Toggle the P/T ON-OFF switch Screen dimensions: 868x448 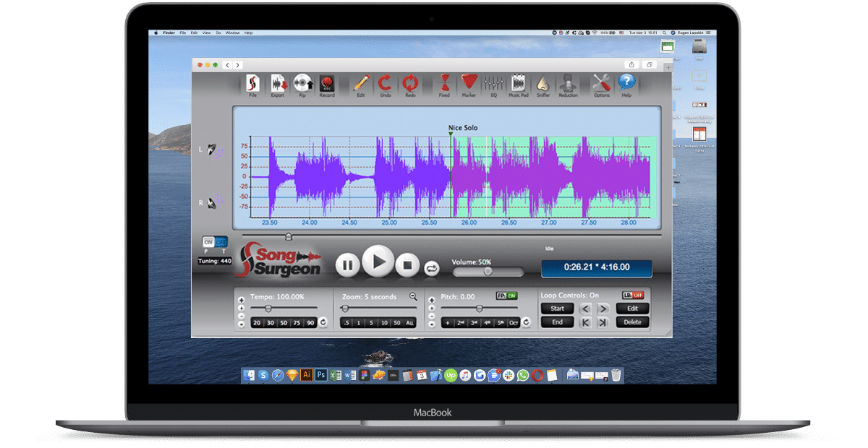click(x=215, y=242)
